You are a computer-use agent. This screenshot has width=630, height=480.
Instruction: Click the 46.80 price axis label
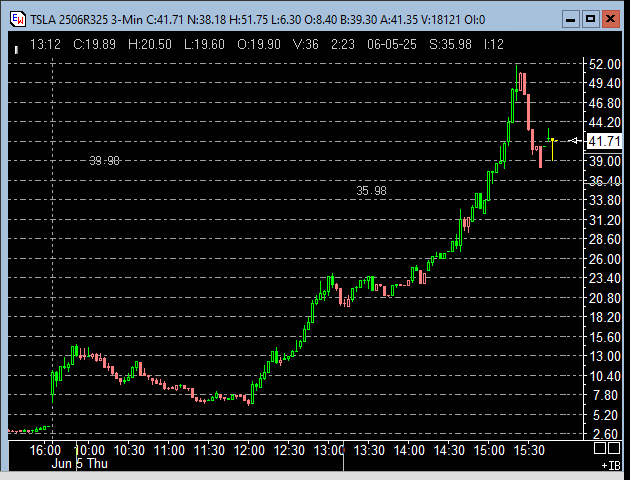coord(604,103)
